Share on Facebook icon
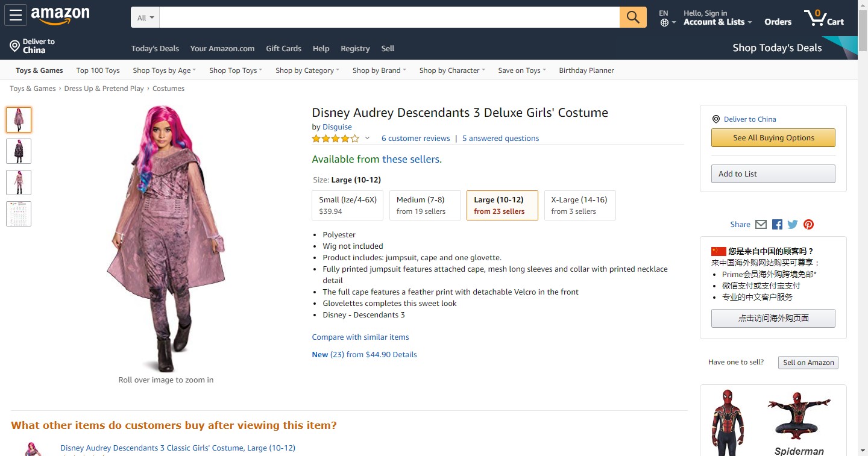The width and height of the screenshot is (868, 456). (x=777, y=225)
